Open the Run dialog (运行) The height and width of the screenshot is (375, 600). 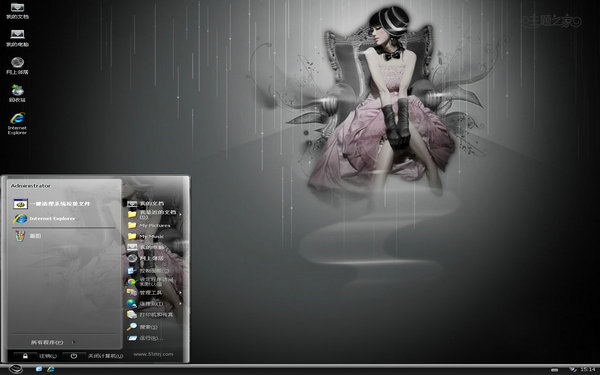[145, 338]
